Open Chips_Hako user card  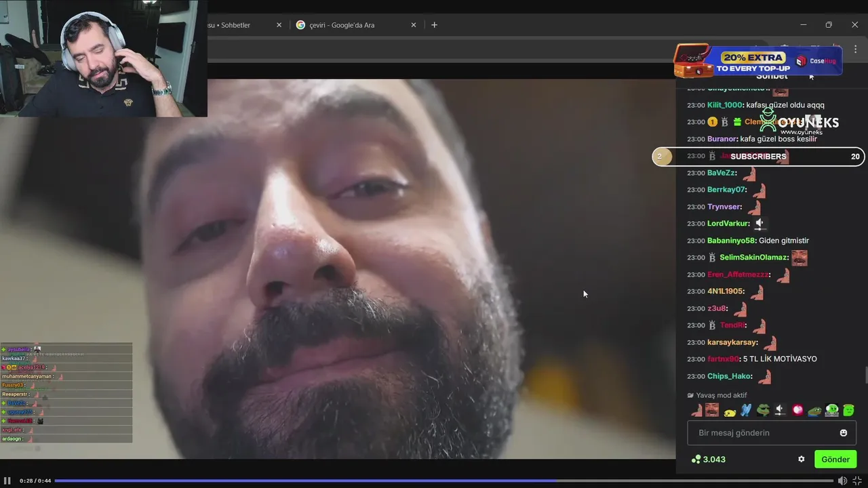(x=730, y=376)
